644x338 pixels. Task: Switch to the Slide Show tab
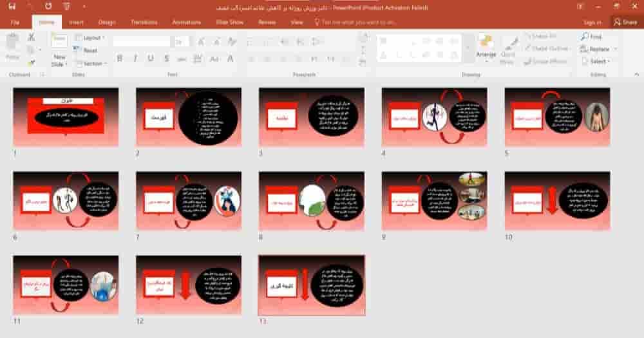coord(230,22)
